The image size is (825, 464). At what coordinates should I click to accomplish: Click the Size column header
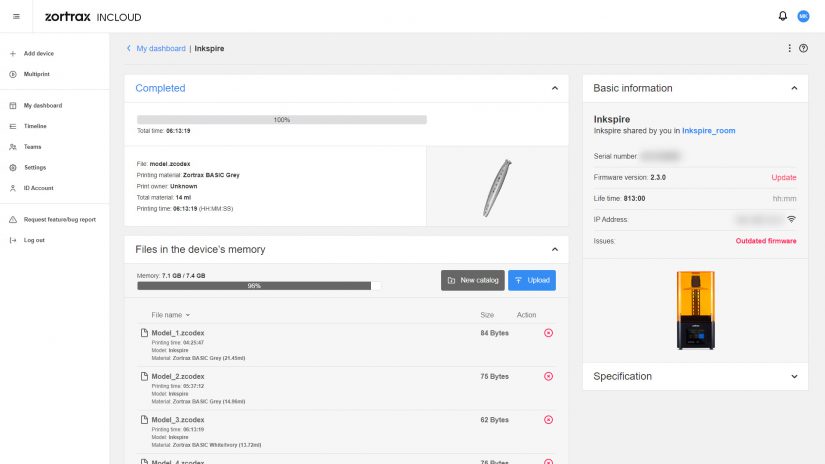(487, 315)
